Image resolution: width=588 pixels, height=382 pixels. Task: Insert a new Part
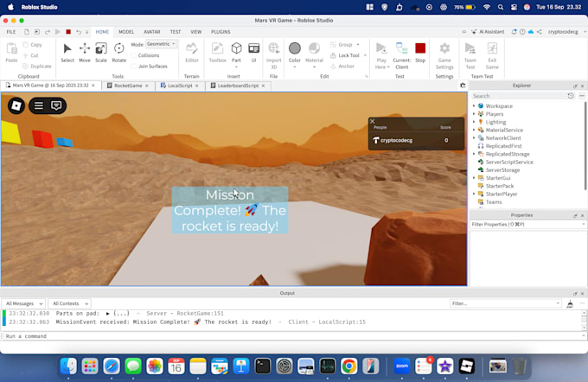click(x=236, y=54)
